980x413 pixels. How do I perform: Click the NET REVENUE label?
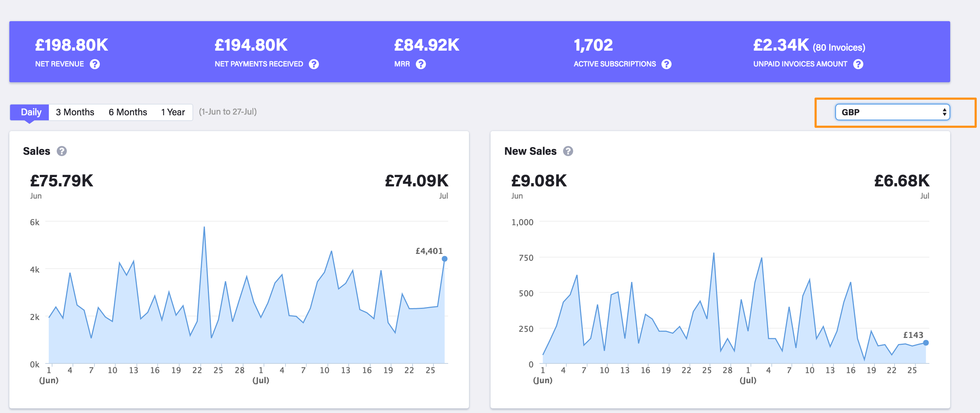tap(59, 64)
